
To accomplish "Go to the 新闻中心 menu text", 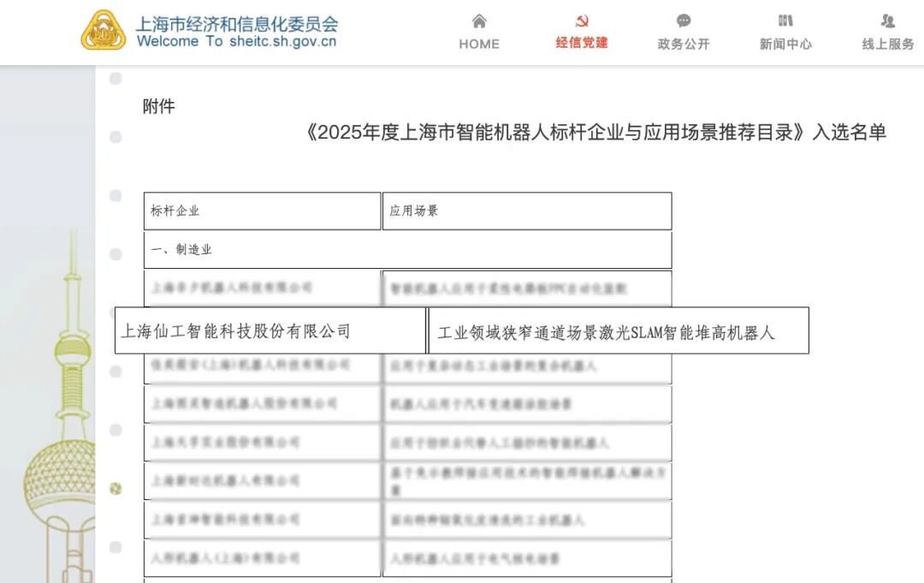I will point(785,45).
